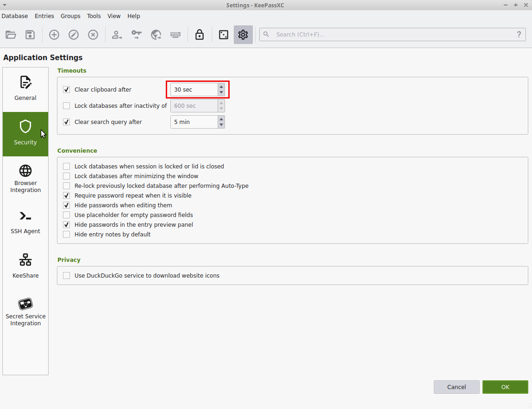Screen dimensions: 532x409
Task: Open the Password Generator dice icon
Action: click(224, 35)
